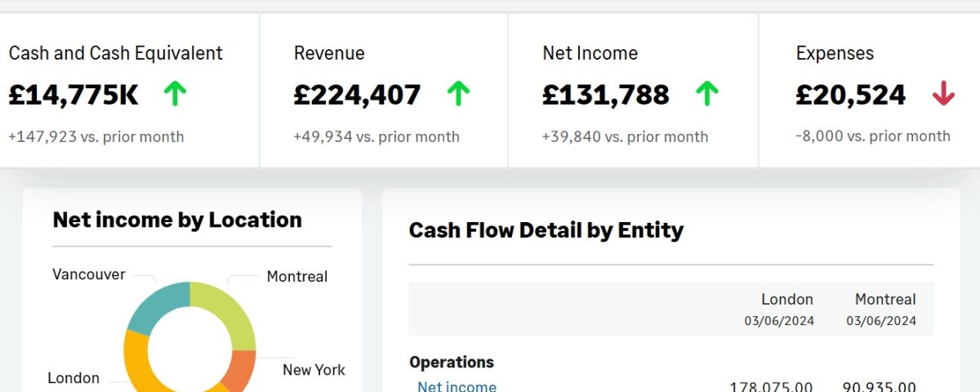Click the green up arrow next to Net Income

tap(706, 94)
